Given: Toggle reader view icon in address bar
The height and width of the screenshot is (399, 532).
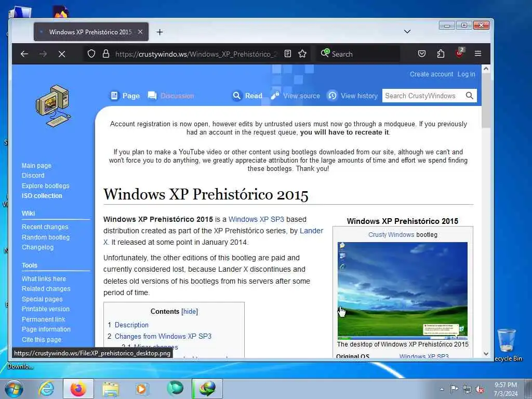Looking at the screenshot, I should (x=288, y=54).
